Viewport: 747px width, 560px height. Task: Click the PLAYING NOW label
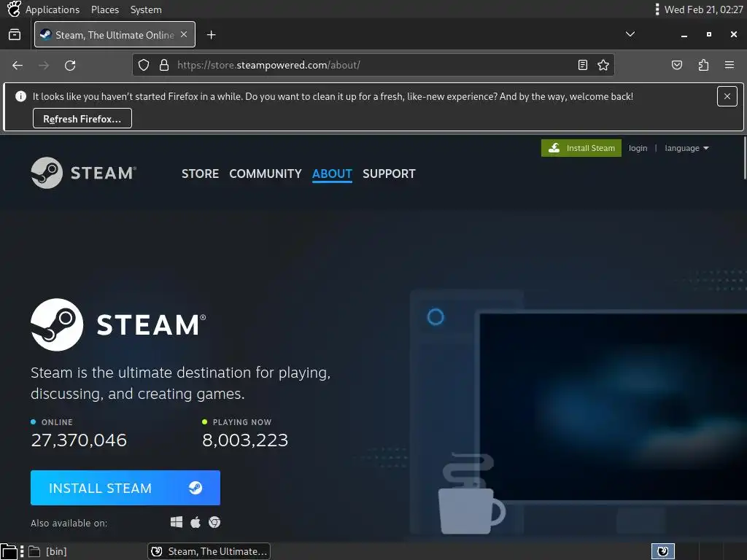[x=242, y=422]
